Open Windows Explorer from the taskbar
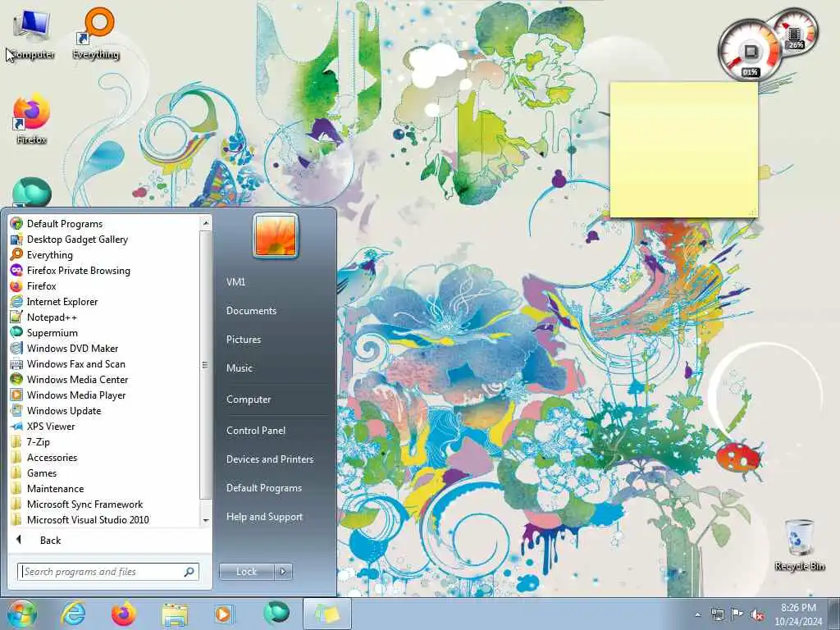The width and height of the screenshot is (840, 630). [x=175, y=614]
